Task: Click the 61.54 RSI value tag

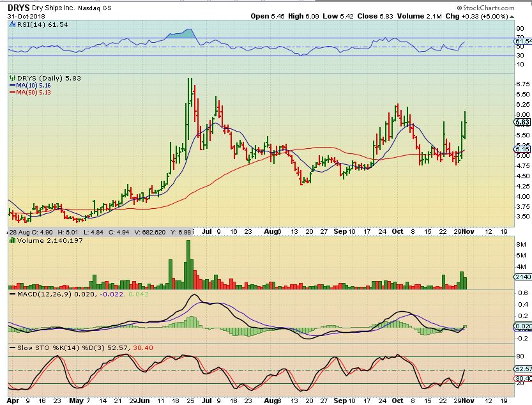Action: (522, 42)
